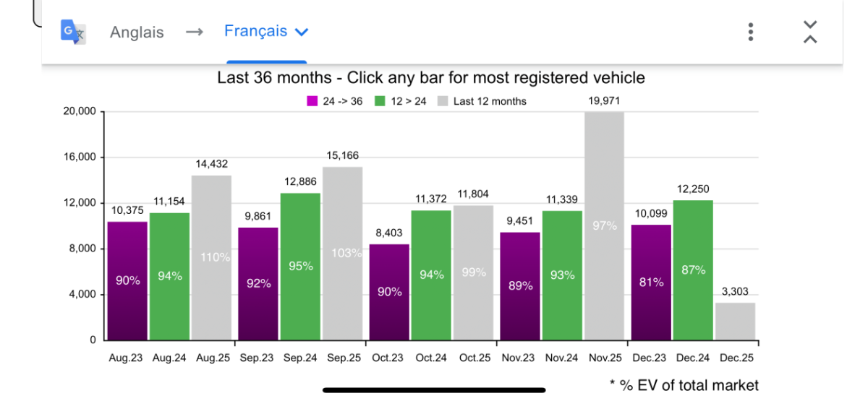Image resolution: width=868 pixels, height=401 pixels.
Task: Select the gray Sep.25 bar with 15,166
Action: click(342, 253)
